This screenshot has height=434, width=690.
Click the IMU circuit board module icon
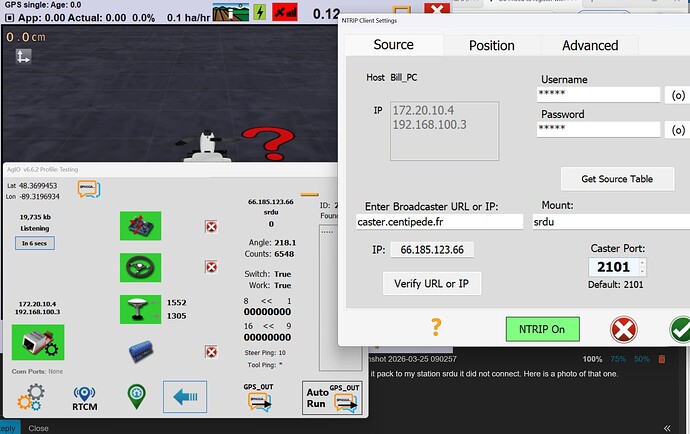tap(140, 226)
